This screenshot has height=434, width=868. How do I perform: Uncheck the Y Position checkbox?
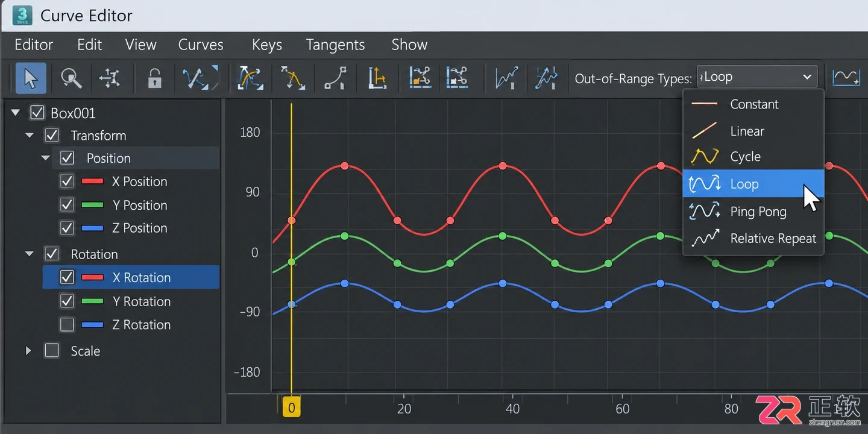coord(67,205)
